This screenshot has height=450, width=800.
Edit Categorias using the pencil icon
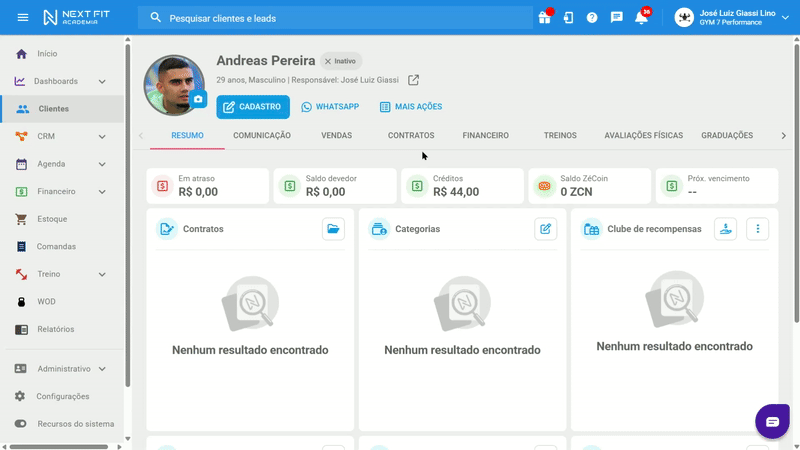click(x=545, y=229)
